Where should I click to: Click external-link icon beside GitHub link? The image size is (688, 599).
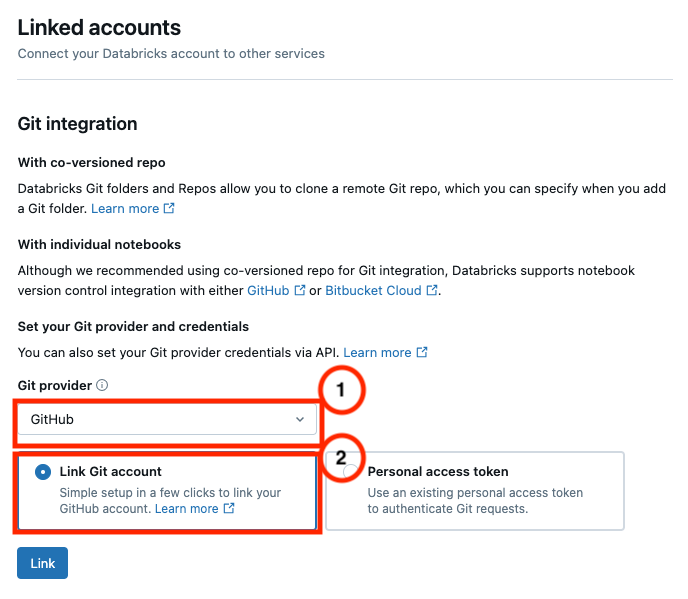300,291
